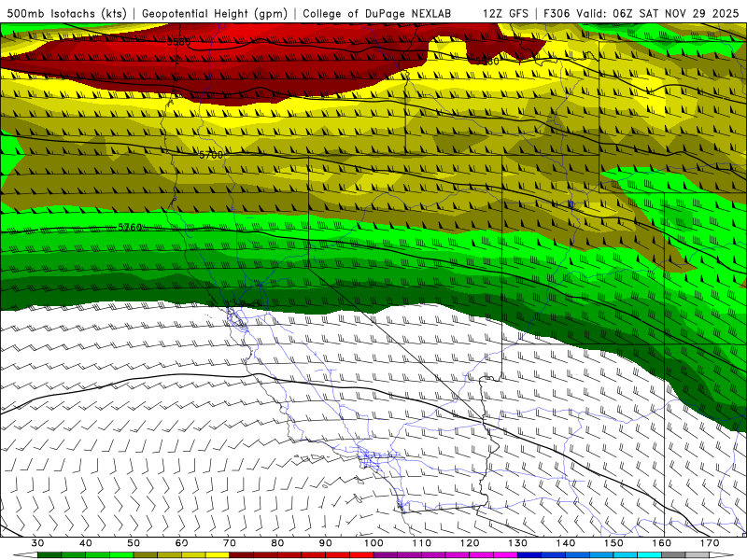The height and width of the screenshot is (560, 747).
Task: Click the 'Geopotential Height (gpm)' title text
Action: pyautogui.click(x=215, y=13)
